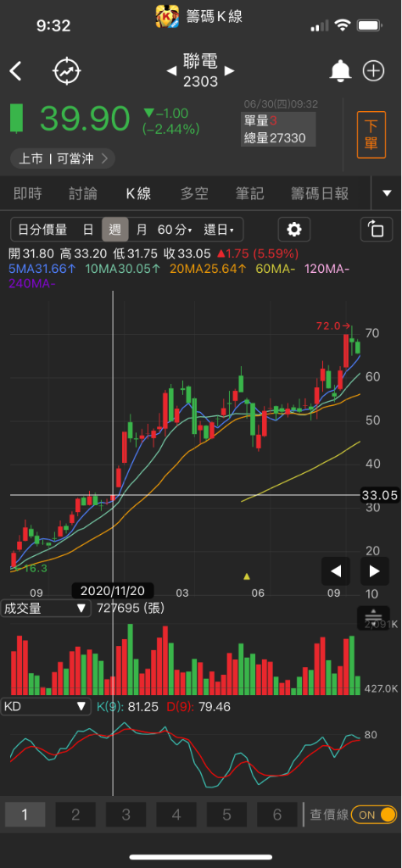
Task: Expand more tabs dropdown arrow
Action: click(x=387, y=193)
